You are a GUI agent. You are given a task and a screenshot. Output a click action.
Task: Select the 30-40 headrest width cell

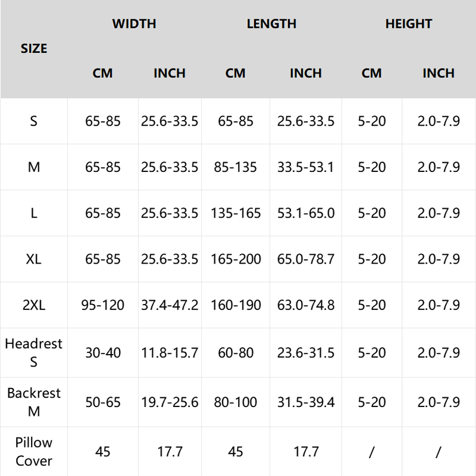(x=103, y=353)
